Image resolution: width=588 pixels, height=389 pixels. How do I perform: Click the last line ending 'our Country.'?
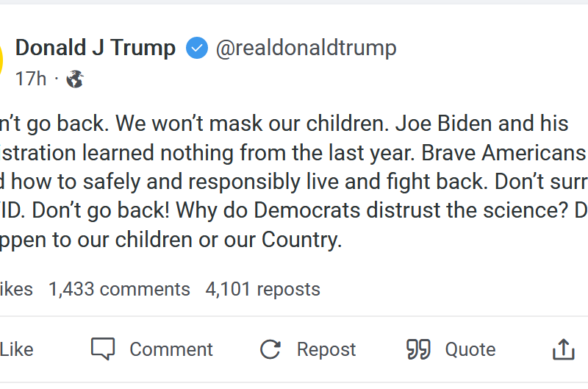[171, 240]
